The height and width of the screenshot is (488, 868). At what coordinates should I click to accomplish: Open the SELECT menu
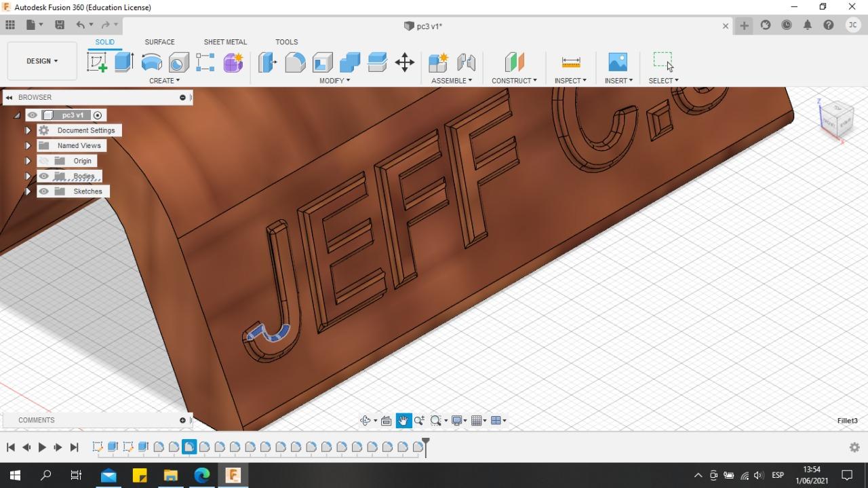663,81
